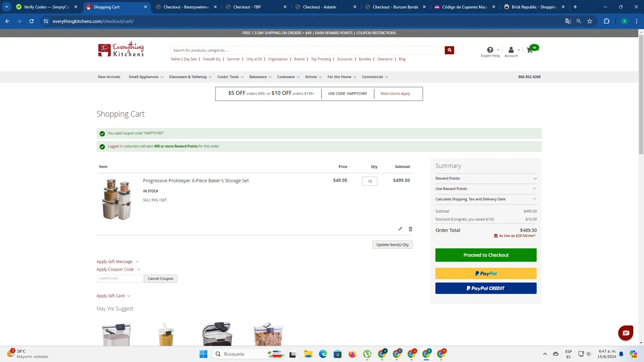Switch to the Checkout - TBP tab
644x362 pixels.
pos(256,7)
